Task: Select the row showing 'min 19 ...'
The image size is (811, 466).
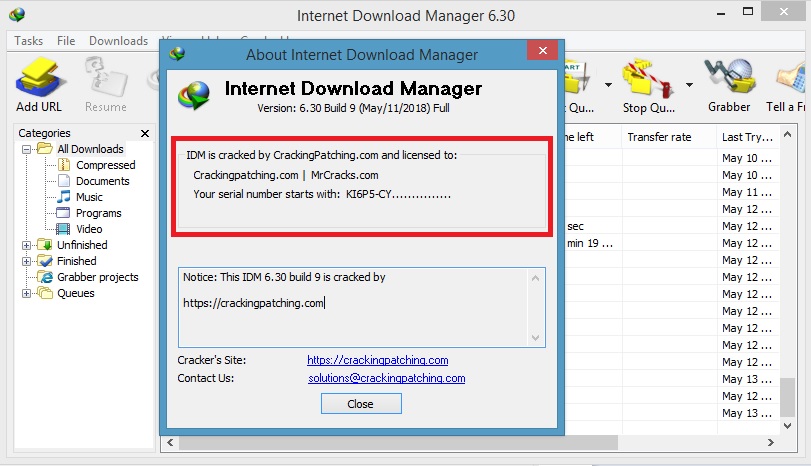Action: pyautogui.click(x=590, y=243)
